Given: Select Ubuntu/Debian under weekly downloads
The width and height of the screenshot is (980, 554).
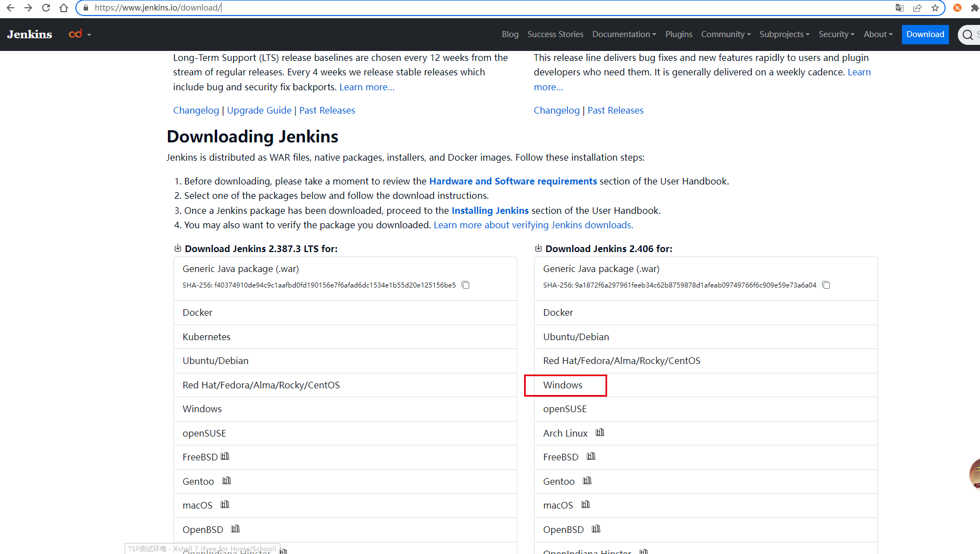Looking at the screenshot, I should [706, 337].
